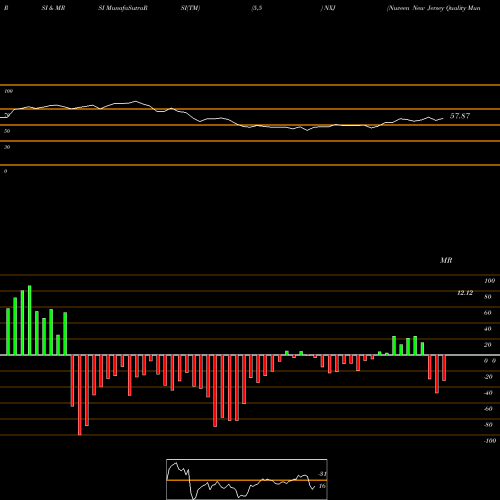Viewport: 500px width, 500px height.
Task: Click the 80 label on MR axis
Action: 488,297
